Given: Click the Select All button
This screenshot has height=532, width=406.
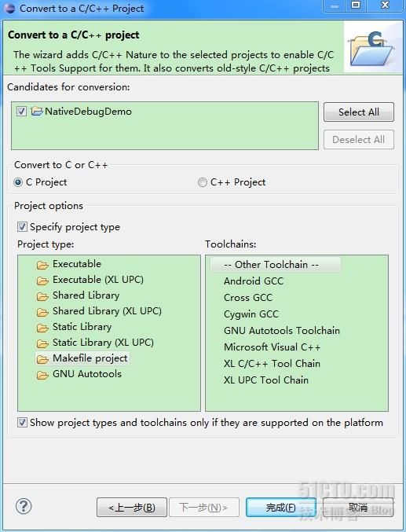Looking at the screenshot, I should pos(359,112).
